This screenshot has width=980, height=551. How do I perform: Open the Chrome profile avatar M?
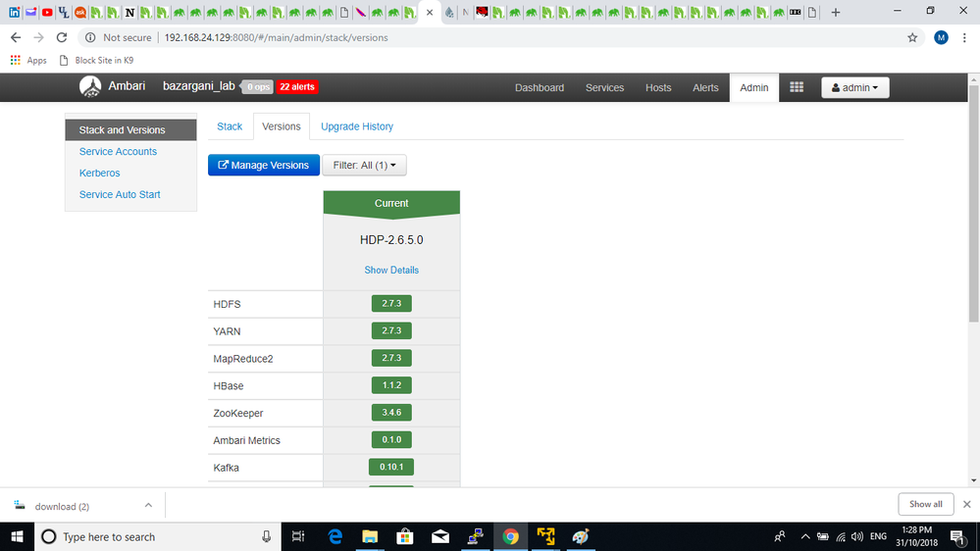pyautogui.click(x=941, y=37)
